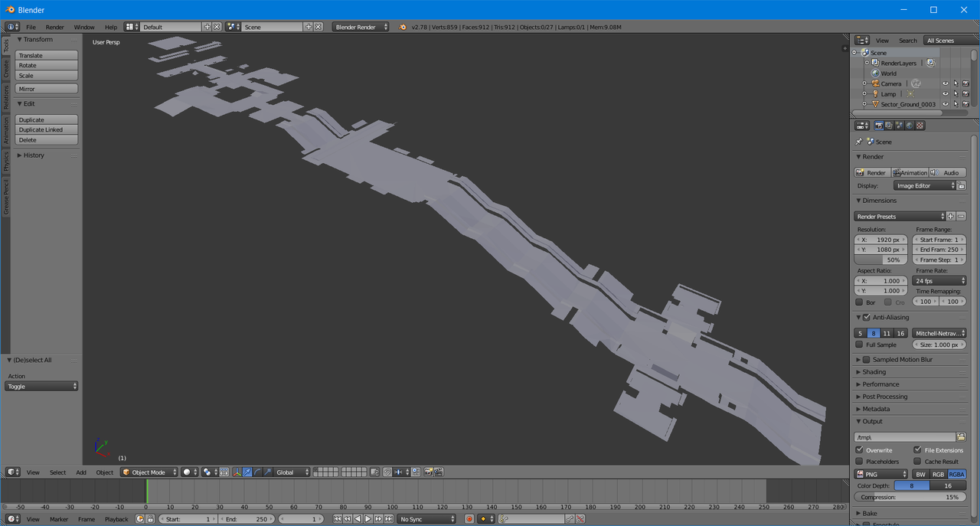This screenshot has width=980, height=526.
Task: Select the World properties tab globe icon
Action: pos(910,126)
